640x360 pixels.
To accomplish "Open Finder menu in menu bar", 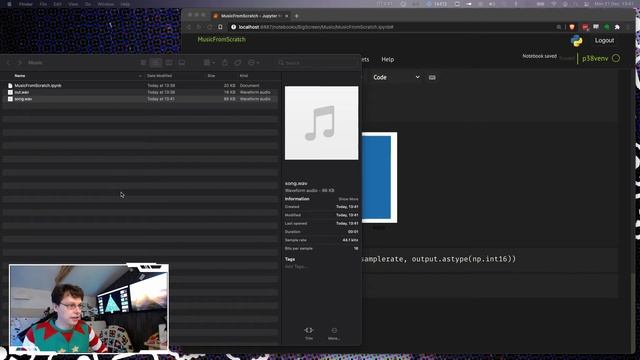I will (25, 4).
